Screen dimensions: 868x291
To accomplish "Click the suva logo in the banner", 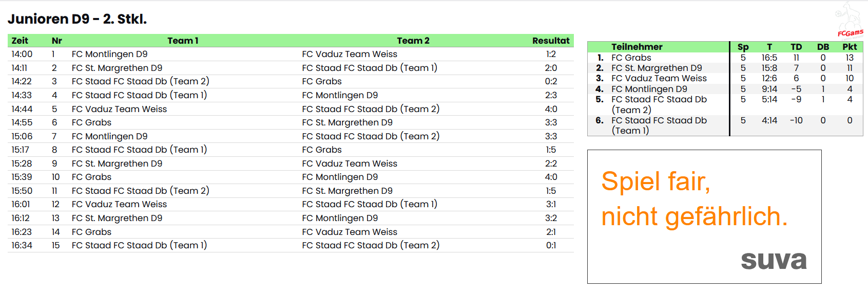I will [x=774, y=260].
